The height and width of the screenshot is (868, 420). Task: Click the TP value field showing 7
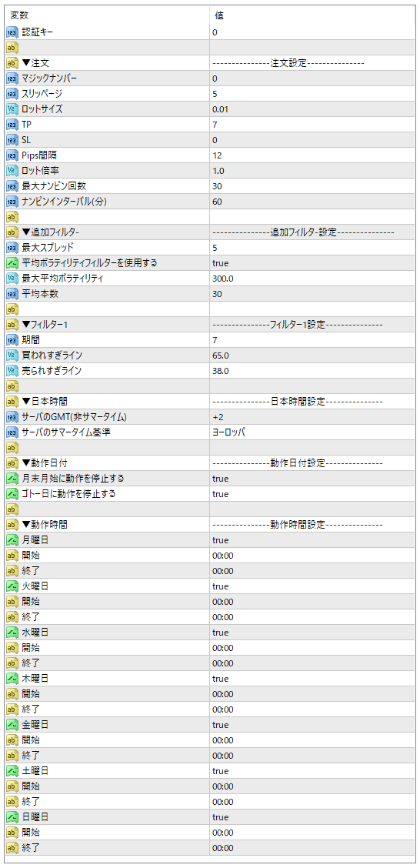[312, 125]
